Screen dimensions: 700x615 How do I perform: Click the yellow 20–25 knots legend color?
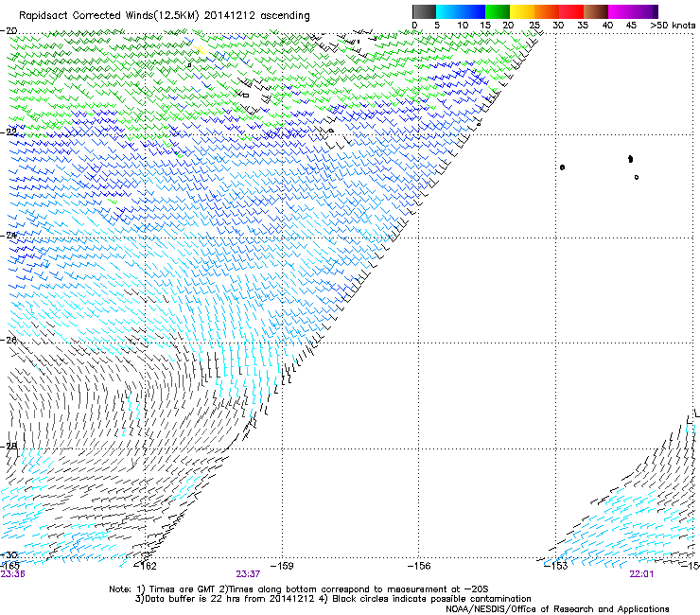[522, 11]
